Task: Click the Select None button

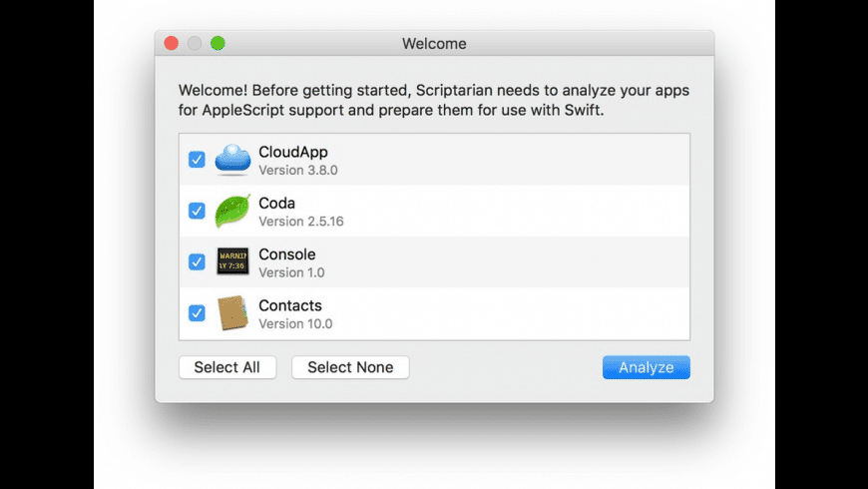Action: click(x=350, y=367)
